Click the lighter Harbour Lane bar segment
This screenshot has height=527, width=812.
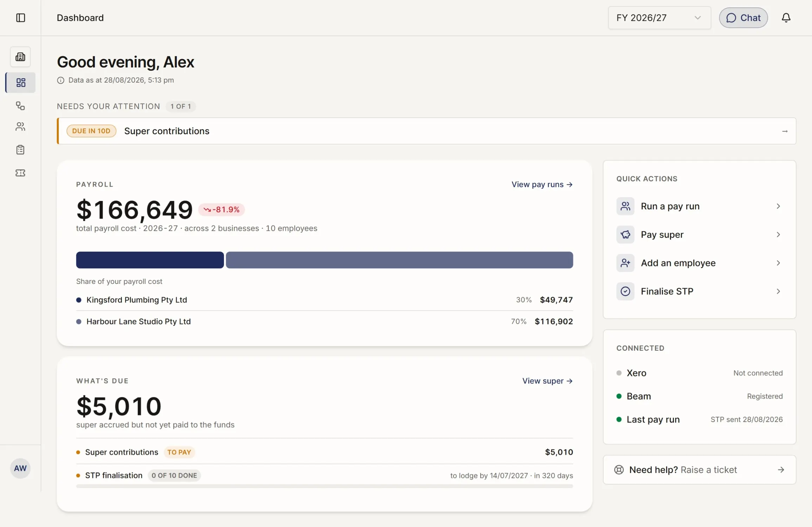tap(399, 260)
